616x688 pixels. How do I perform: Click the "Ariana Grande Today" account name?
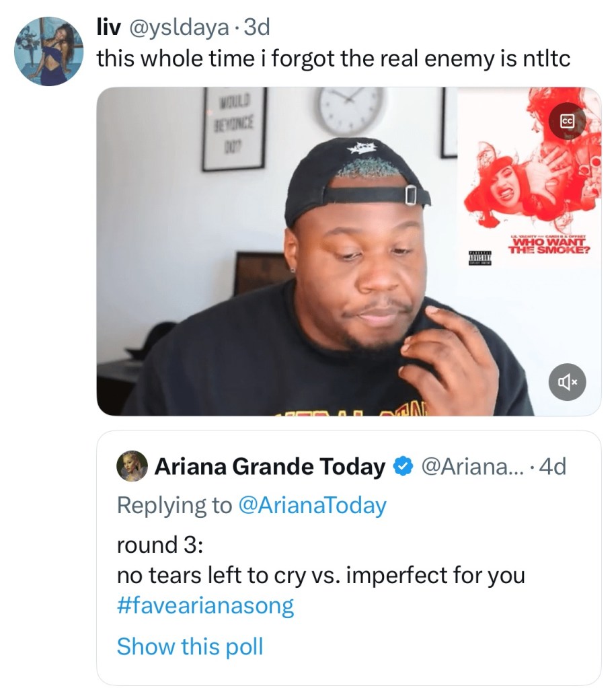[270, 466]
